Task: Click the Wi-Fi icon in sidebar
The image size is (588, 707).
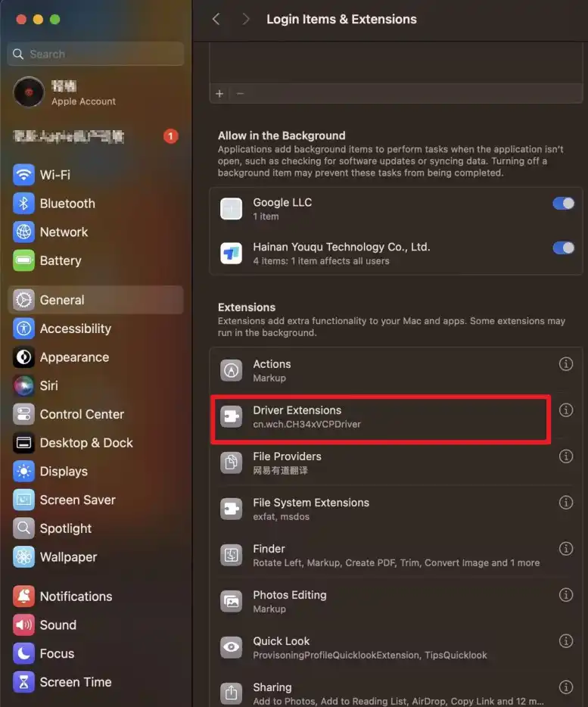Action: (24, 175)
